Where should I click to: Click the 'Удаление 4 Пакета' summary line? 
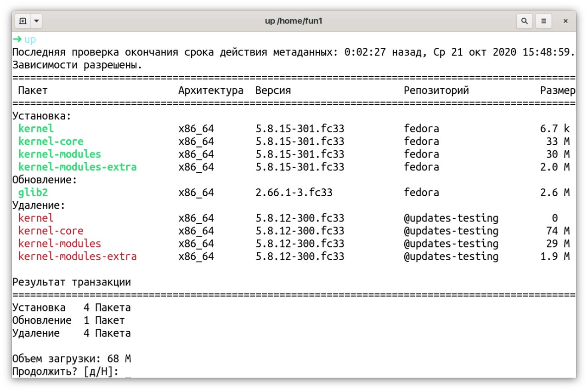click(x=72, y=333)
